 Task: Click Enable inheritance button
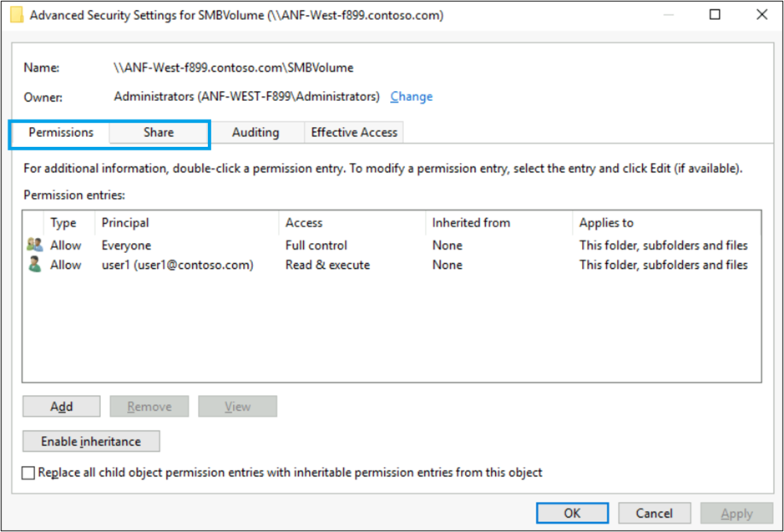click(91, 442)
